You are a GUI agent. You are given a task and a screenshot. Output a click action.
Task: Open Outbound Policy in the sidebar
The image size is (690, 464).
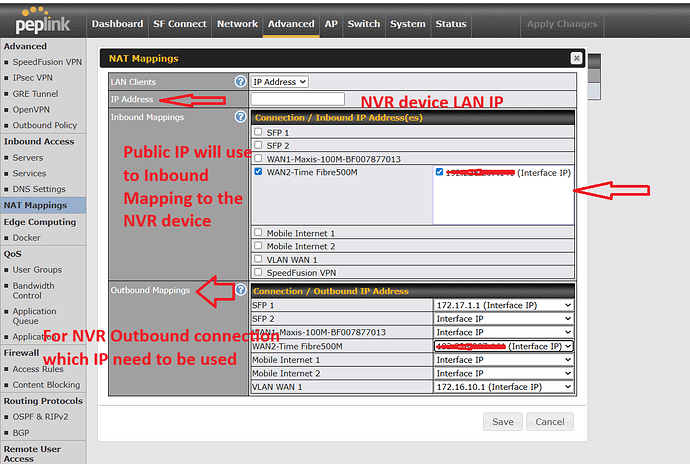(x=44, y=125)
